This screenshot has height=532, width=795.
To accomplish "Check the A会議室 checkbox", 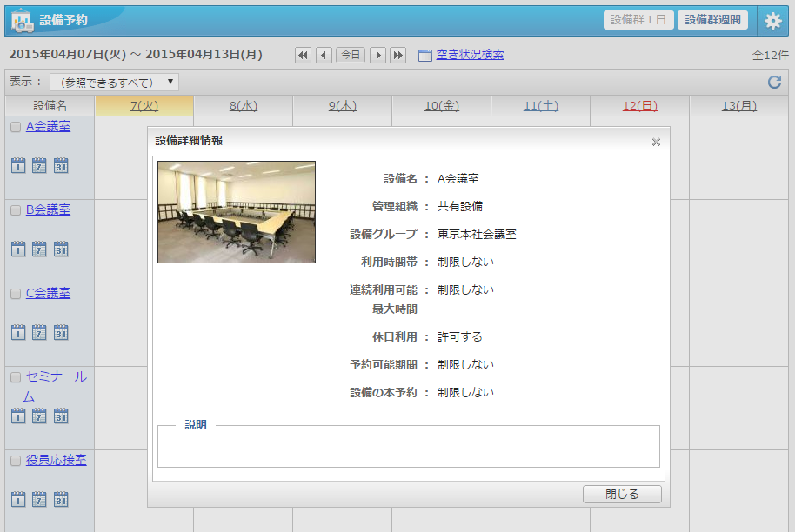I will pyautogui.click(x=16, y=127).
